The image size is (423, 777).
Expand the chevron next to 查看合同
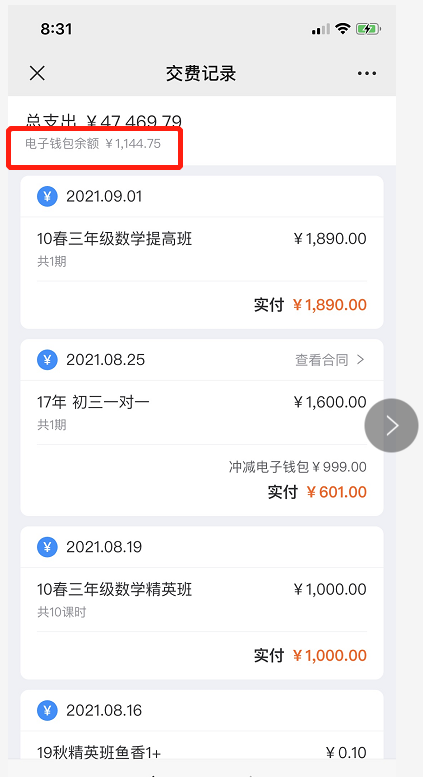[361, 360]
